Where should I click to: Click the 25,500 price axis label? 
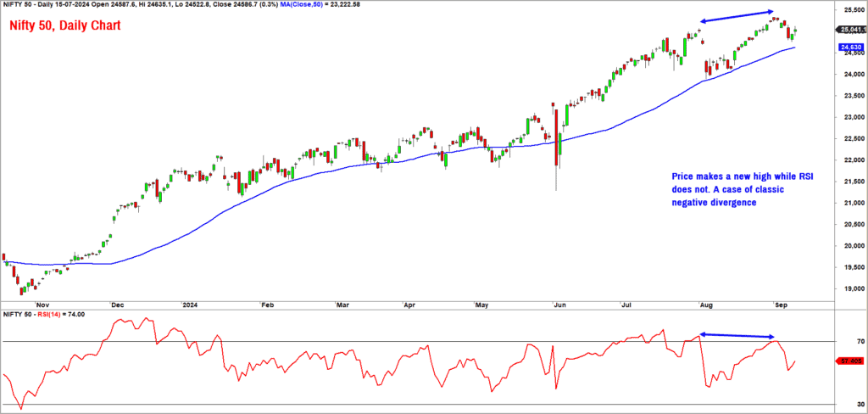(854, 10)
